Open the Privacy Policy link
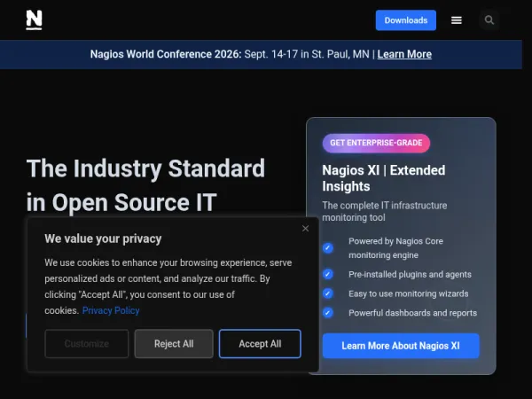Image resolution: width=532 pixels, height=399 pixels. coord(111,310)
